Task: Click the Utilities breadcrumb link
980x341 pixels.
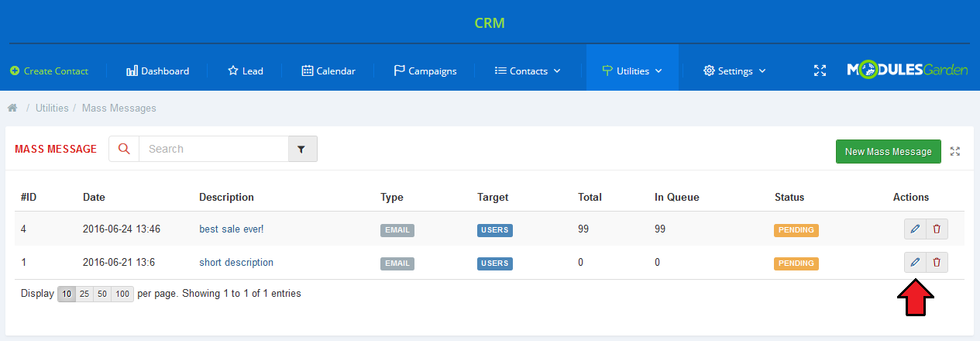Action: pos(52,108)
